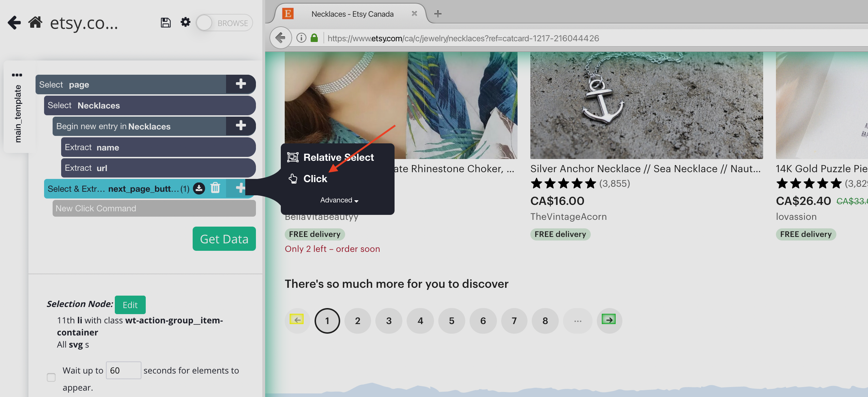
Task: Toggle the BROWSE mode switch
Action: coord(224,23)
